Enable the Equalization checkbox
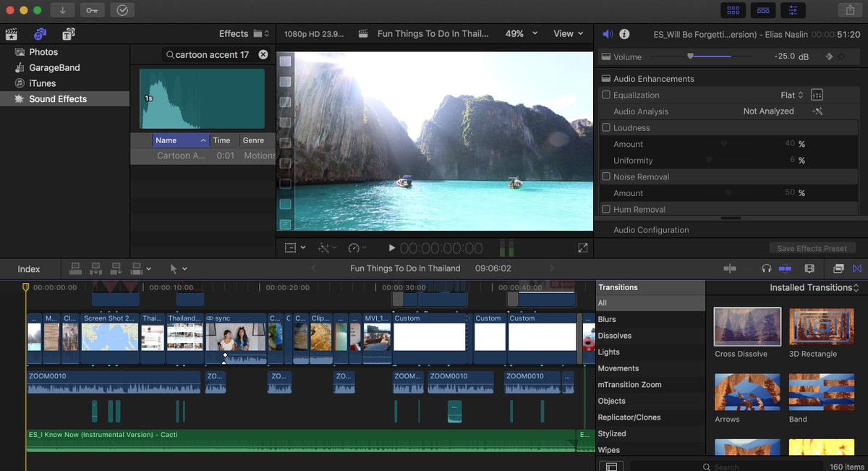This screenshot has width=868, height=471. click(606, 95)
